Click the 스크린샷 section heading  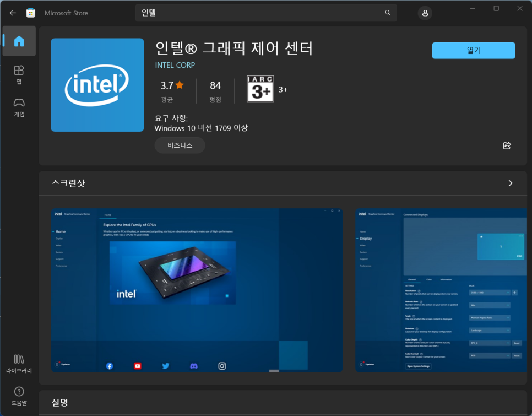pyautogui.click(x=68, y=183)
